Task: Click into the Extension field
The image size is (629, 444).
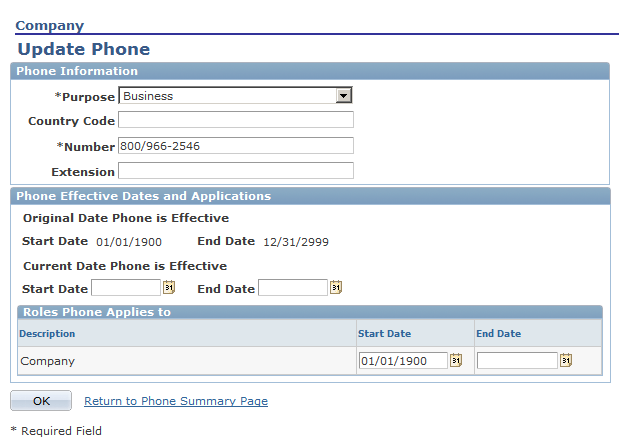Action: click(x=236, y=171)
